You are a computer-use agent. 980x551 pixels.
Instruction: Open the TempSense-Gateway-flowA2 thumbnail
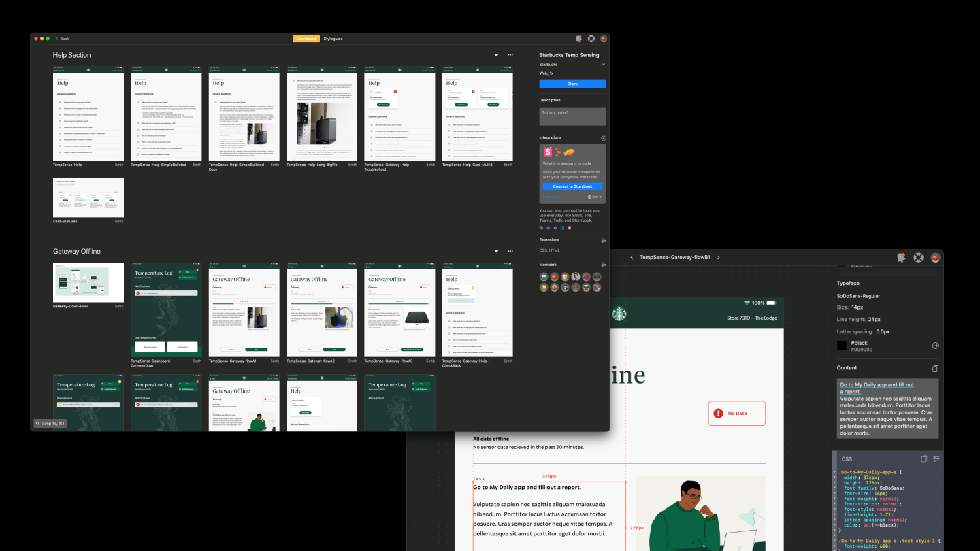coord(322,310)
